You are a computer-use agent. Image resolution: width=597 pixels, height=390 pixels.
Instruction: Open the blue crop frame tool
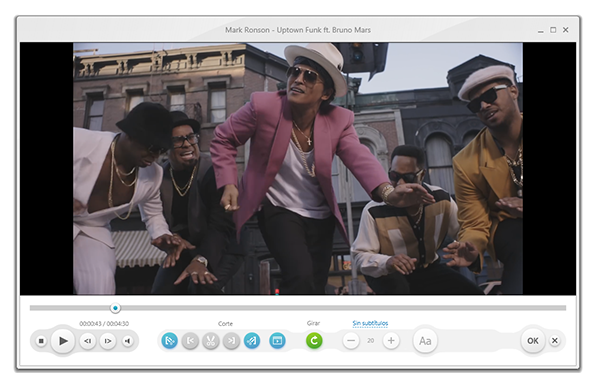pyautogui.click(x=277, y=340)
